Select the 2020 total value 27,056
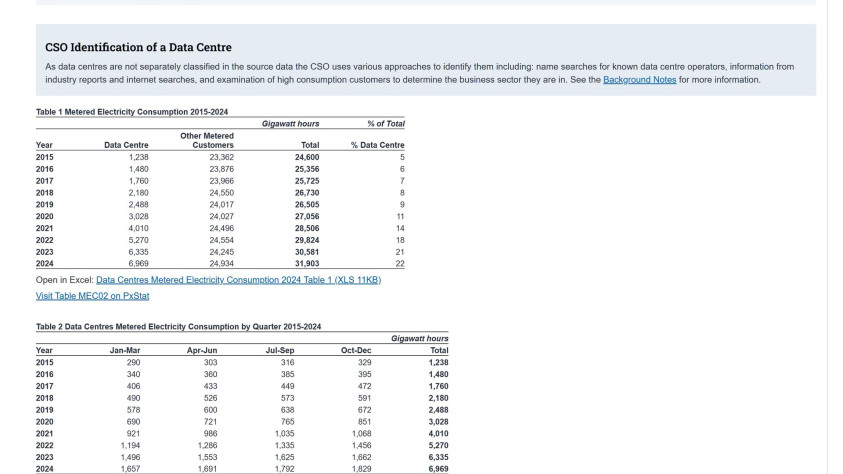 [307, 216]
